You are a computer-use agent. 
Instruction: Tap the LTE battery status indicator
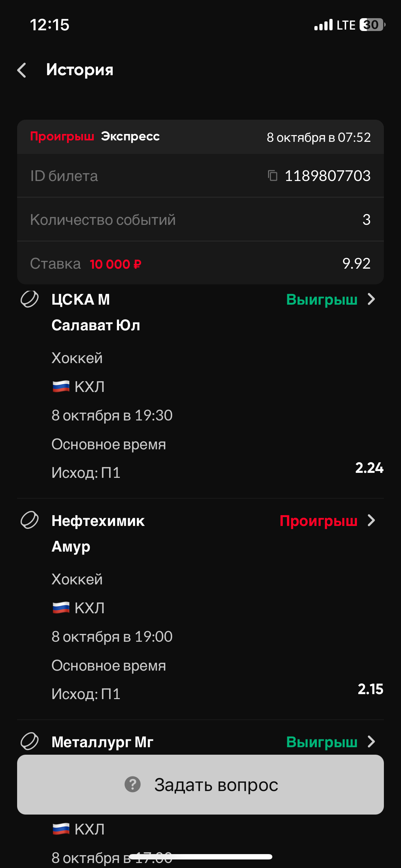(x=371, y=25)
